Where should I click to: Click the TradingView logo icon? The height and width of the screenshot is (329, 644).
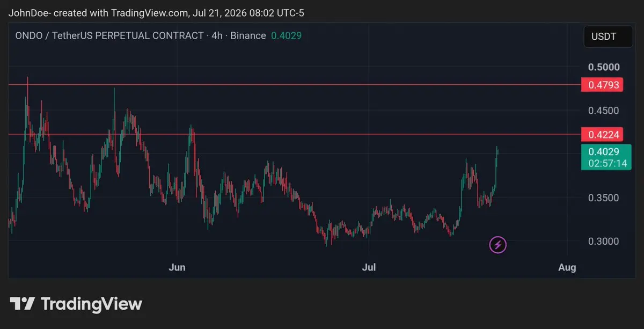tap(23, 304)
